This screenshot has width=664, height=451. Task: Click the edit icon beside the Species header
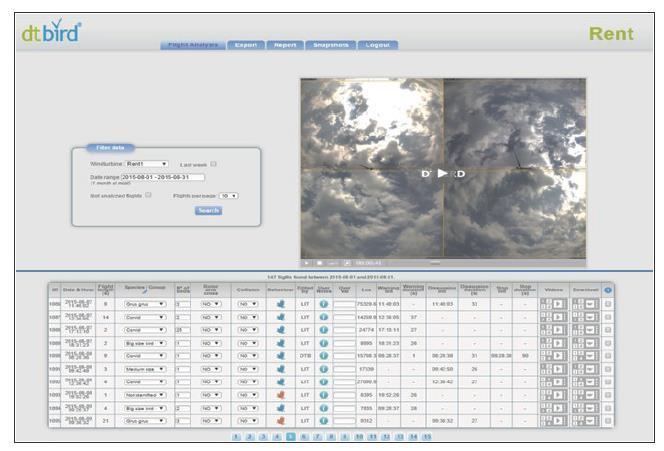click(144, 291)
